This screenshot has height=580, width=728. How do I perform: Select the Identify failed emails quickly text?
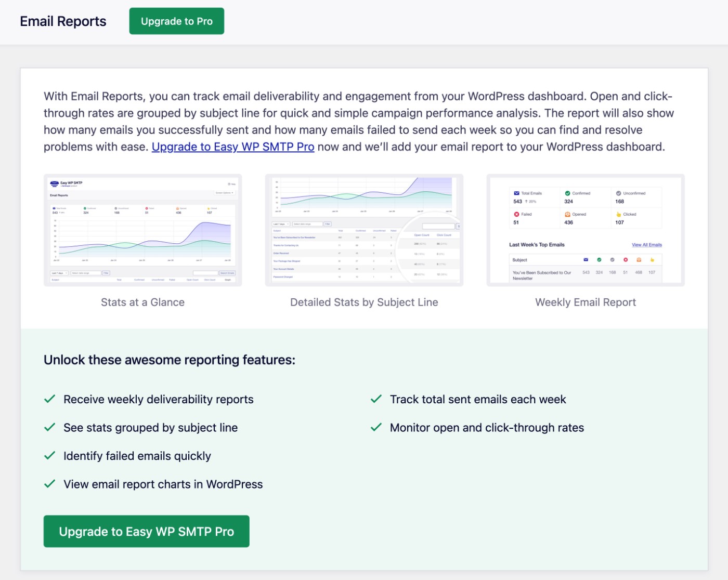(137, 456)
